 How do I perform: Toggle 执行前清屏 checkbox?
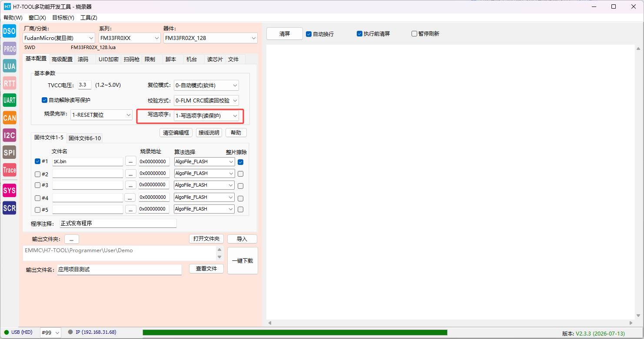359,34
